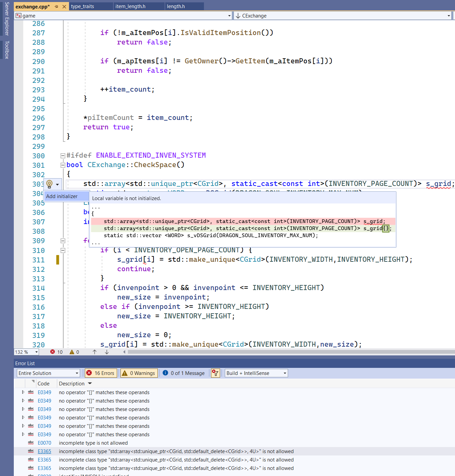Select the exchange.cpp* tab
The height and width of the screenshot is (476, 455).
pyautogui.click(x=33, y=6)
